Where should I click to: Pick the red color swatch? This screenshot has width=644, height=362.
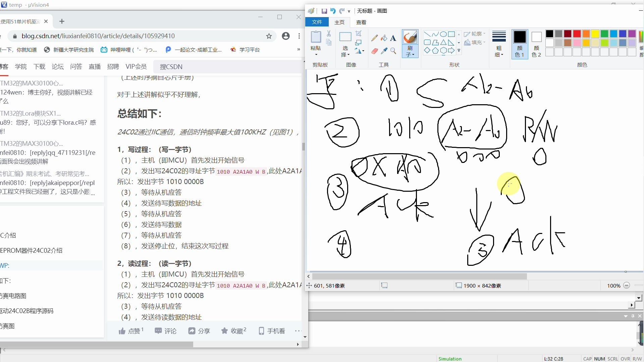pos(577,34)
